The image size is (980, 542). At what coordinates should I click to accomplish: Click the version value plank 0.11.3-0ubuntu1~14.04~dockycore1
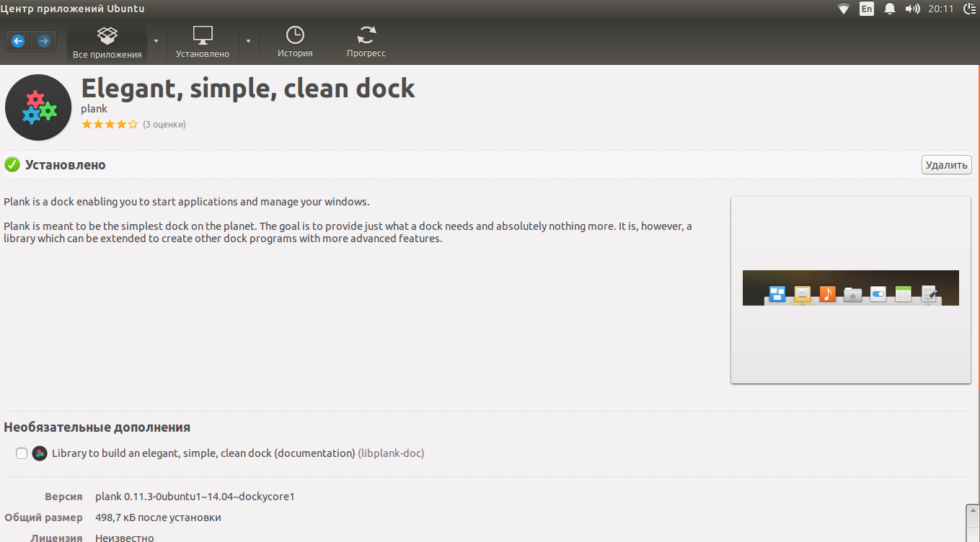(195, 497)
